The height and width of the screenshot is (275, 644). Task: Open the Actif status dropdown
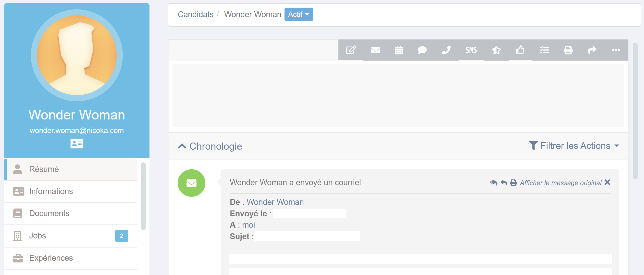pos(298,14)
